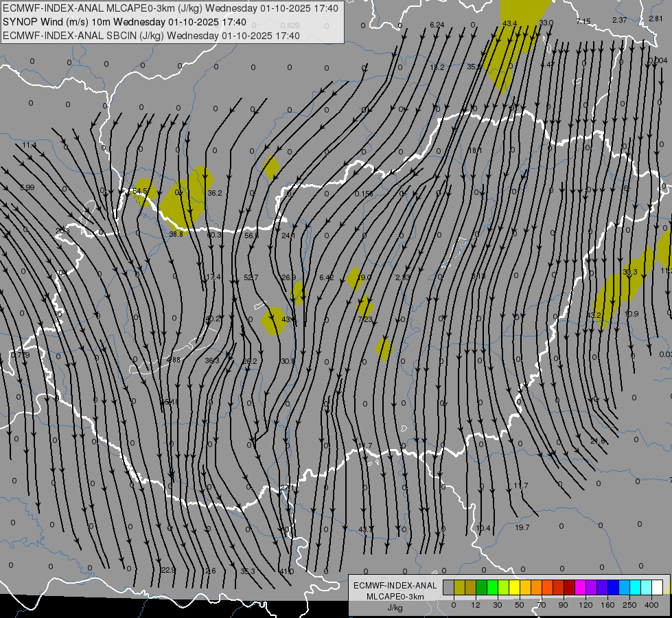Viewport: 672px width, 618px height.
Task: Click the map value 43.4 at top
Action: pos(509,23)
